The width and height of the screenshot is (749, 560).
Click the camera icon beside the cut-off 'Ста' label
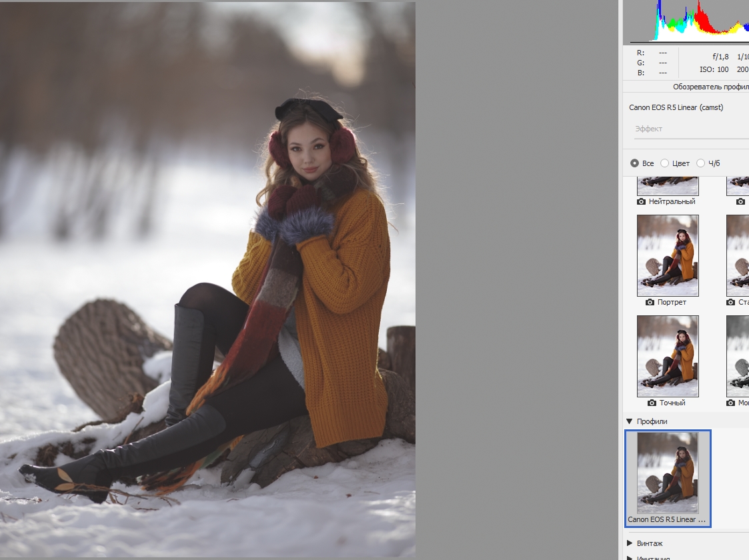click(x=731, y=302)
